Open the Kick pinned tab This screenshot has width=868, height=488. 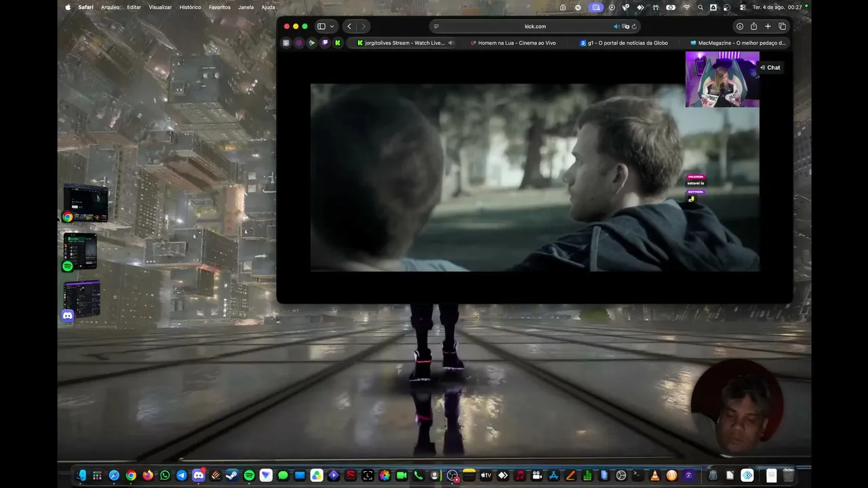[338, 43]
